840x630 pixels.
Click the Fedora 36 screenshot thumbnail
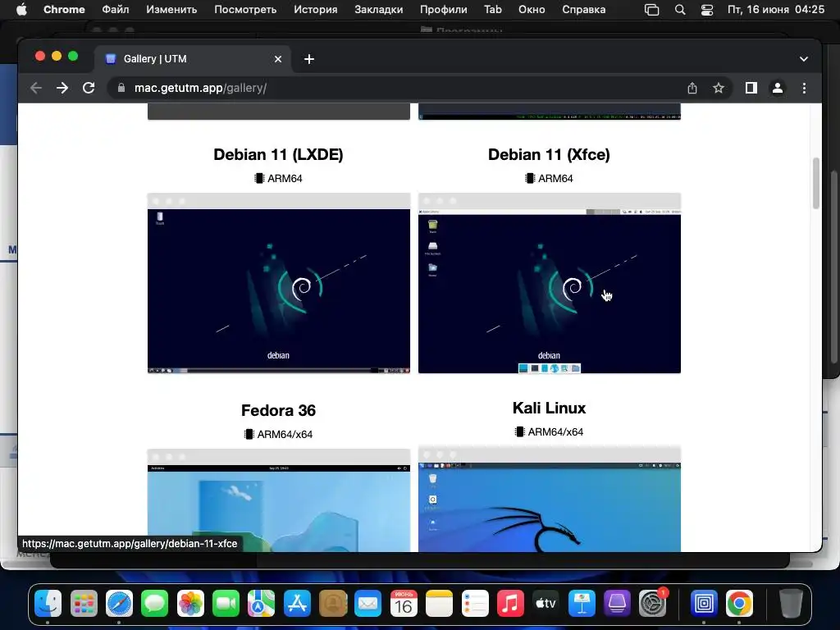tap(279, 500)
